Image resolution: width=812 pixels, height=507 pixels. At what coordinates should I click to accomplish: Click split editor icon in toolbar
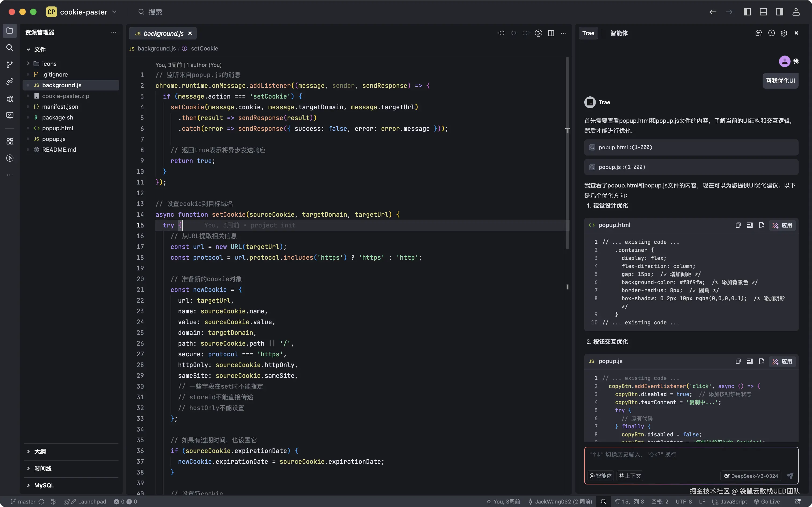pos(551,33)
